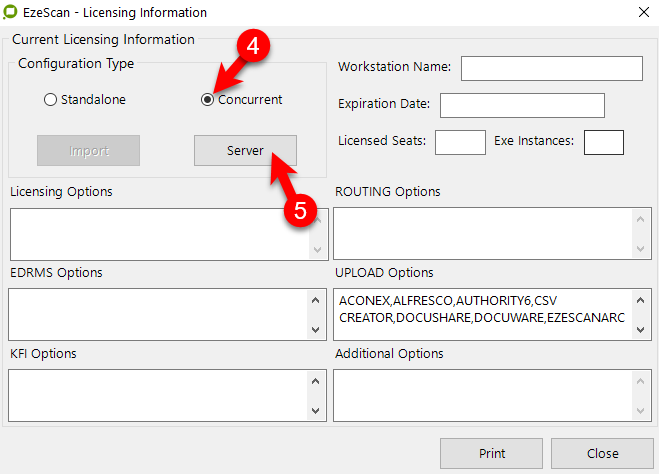659x474 pixels.
Task: Click the Print button
Action: (491, 453)
